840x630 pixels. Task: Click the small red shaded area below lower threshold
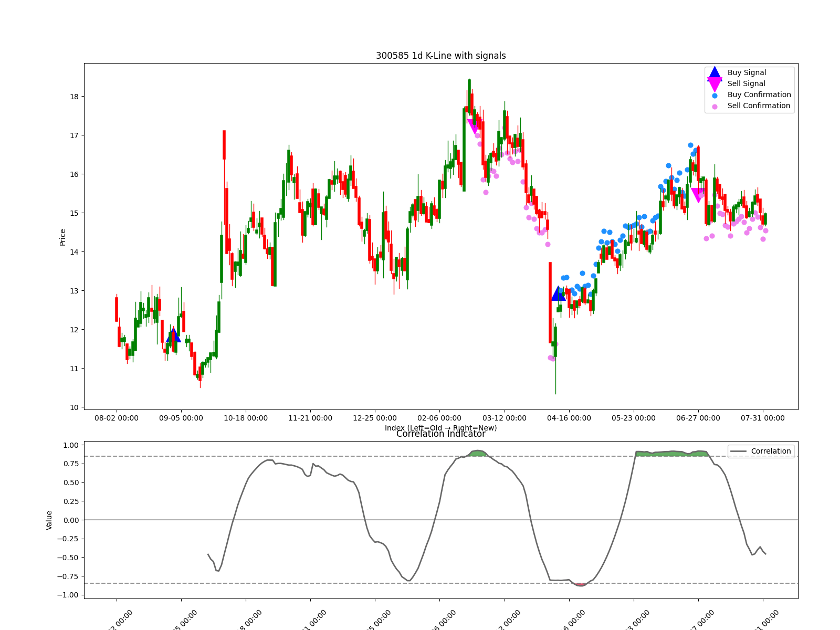coord(580,584)
